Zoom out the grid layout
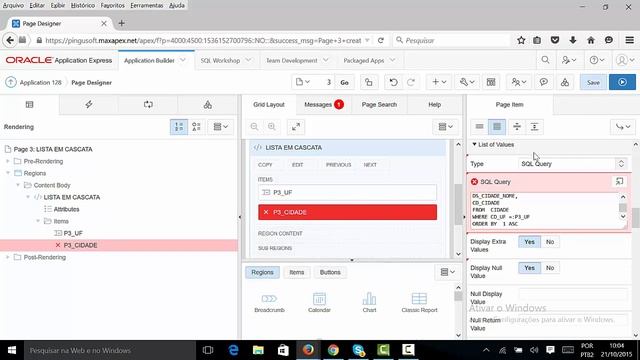This screenshot has width=640, height=360. [254, 127]
